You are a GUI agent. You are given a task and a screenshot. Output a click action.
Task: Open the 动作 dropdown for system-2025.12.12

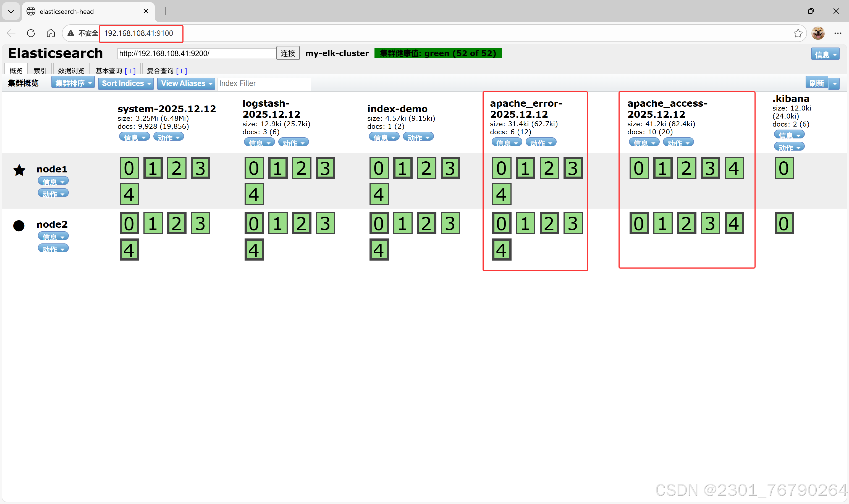pyautogui.click(x=169, y=137)
